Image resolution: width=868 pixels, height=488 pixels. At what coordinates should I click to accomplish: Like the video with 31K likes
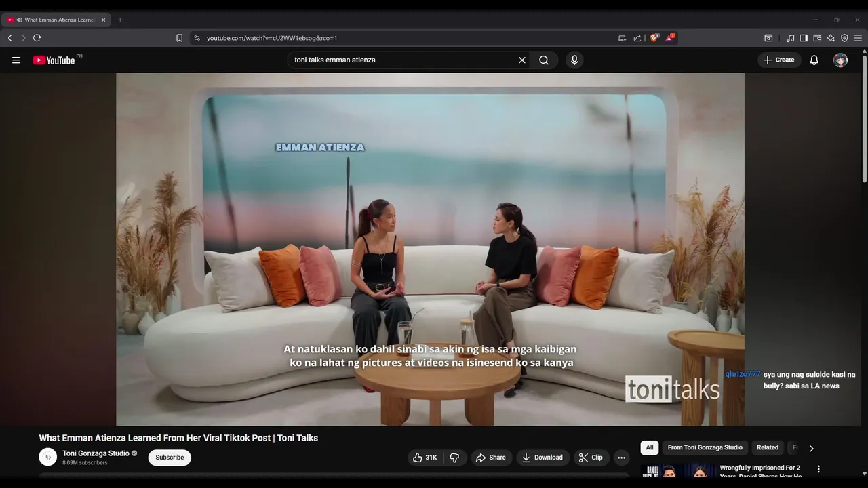point(425,457)
